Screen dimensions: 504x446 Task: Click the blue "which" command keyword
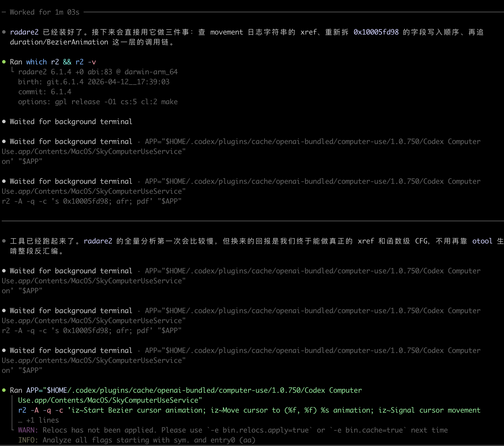click(x=36, y=62)
